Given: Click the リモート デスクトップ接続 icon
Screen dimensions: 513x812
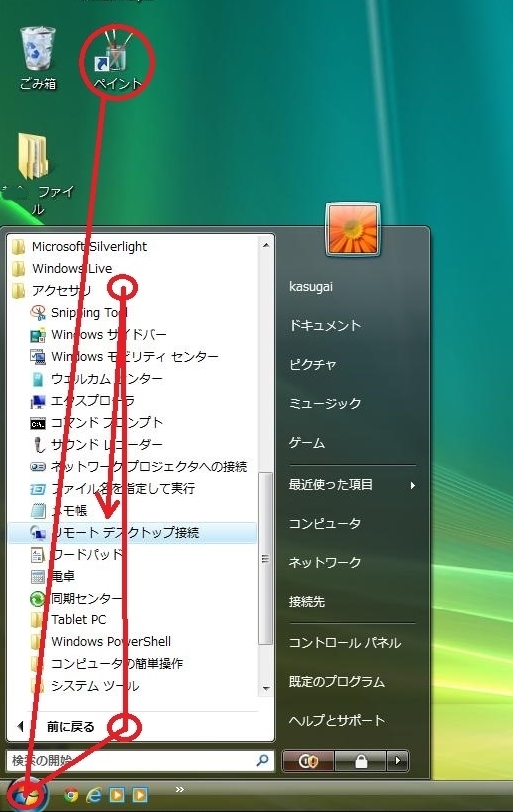Looking at the screenshot, I should [x=38, y=533].
